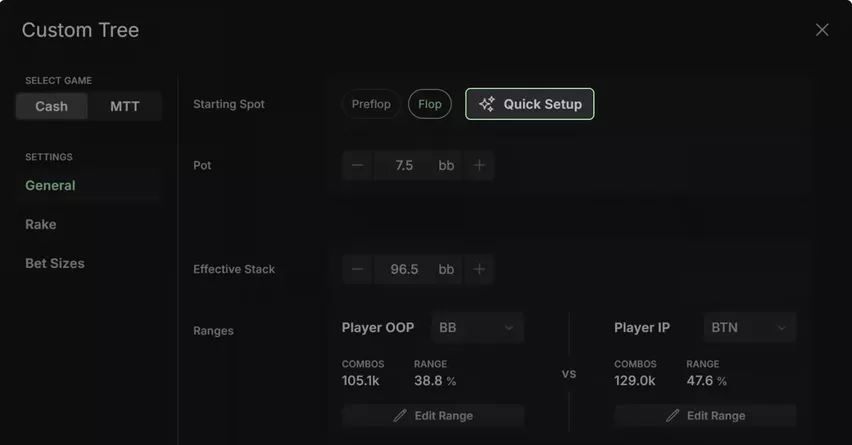The height and width of the screenshot is (445, 852).
Task: Close the Custom Tree dialog
Action: click(x=822, y=30)
